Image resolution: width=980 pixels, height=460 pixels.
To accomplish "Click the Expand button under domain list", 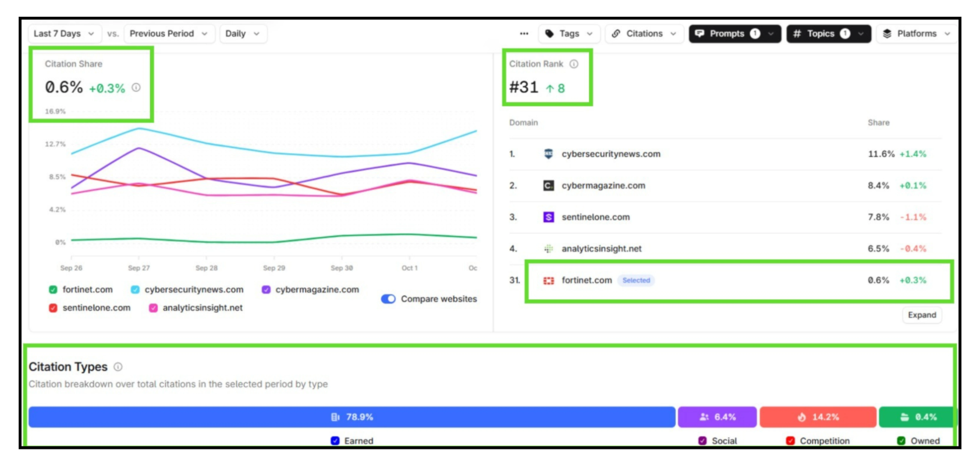I will click(922, 315).
